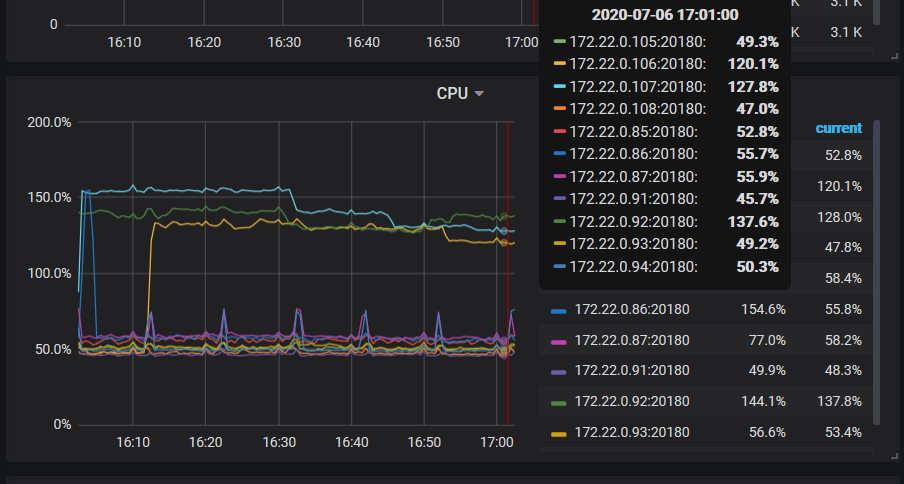Click the 49.9% value in the legend

click(x=767, y=370)
